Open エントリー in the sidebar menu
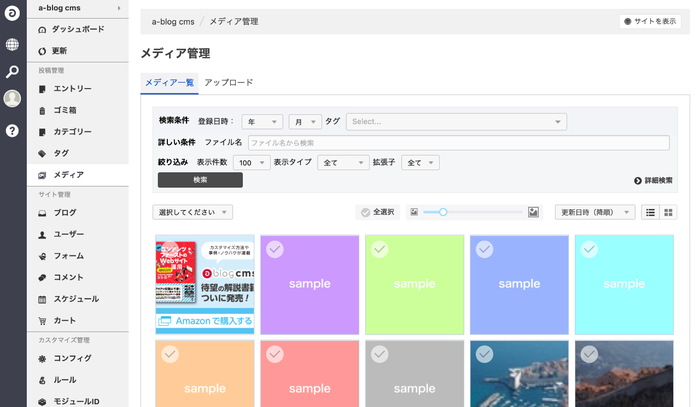This screenshot has width=700, height=407. [72, 89]
